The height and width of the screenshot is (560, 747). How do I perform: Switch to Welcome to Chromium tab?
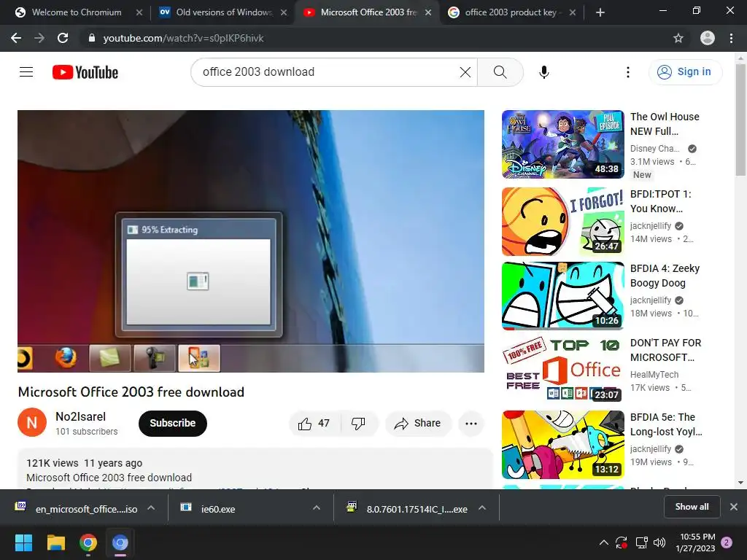click(76, 12)
